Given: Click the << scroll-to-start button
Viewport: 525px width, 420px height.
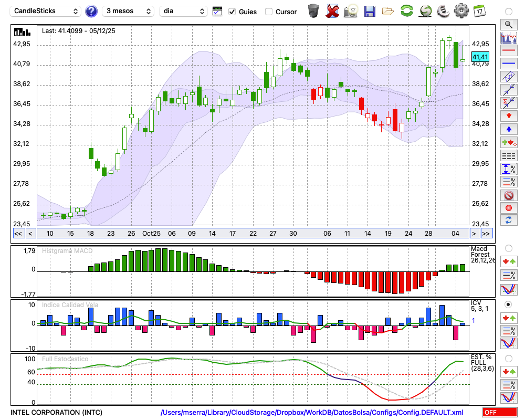Looking at the screenshot, I should (18, 234).
